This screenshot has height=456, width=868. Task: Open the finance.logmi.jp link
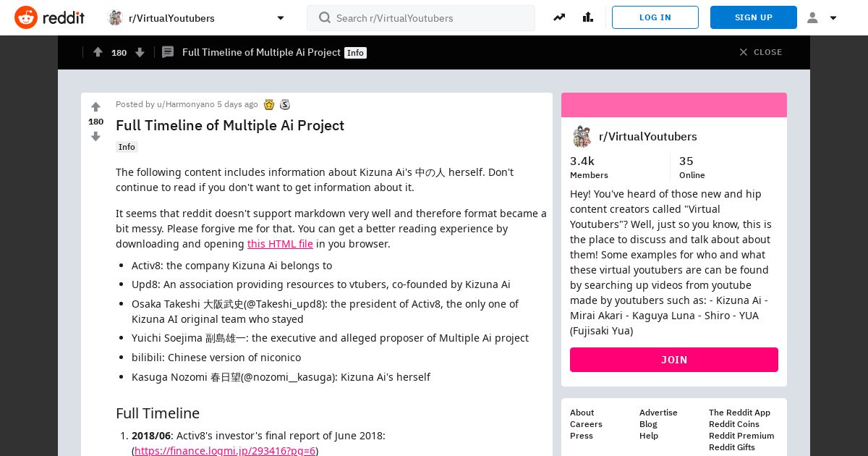tap(225, 450)
